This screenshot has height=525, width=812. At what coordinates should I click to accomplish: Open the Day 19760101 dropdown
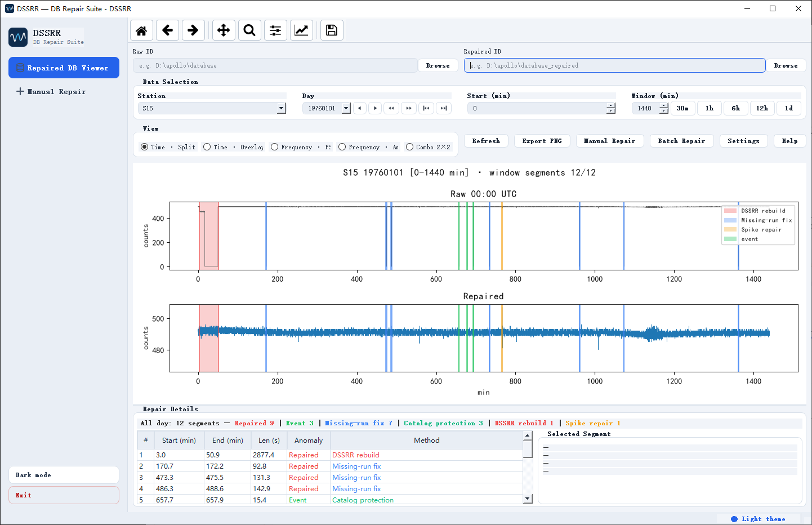346,108
